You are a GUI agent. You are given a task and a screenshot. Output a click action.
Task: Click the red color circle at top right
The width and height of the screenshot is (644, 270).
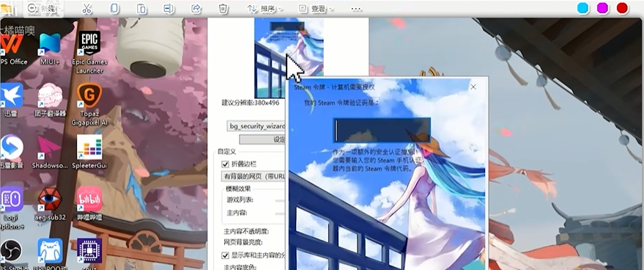point(622,8)
